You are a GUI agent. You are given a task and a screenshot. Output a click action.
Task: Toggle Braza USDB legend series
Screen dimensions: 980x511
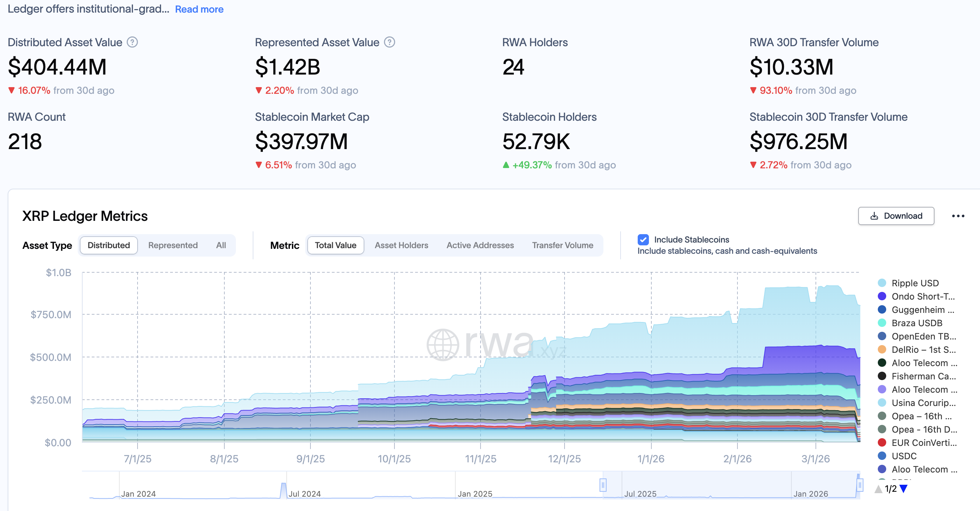pos(916,323)
